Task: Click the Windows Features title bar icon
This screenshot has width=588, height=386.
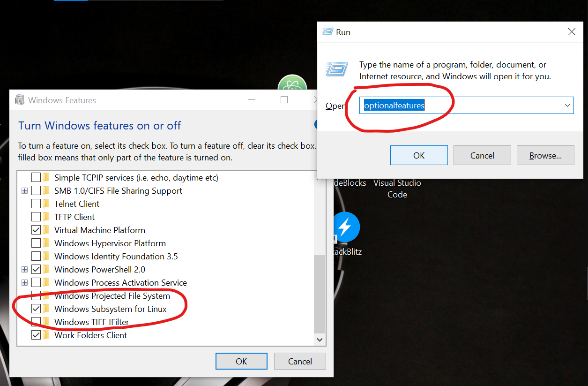Action: coord(20,100)
